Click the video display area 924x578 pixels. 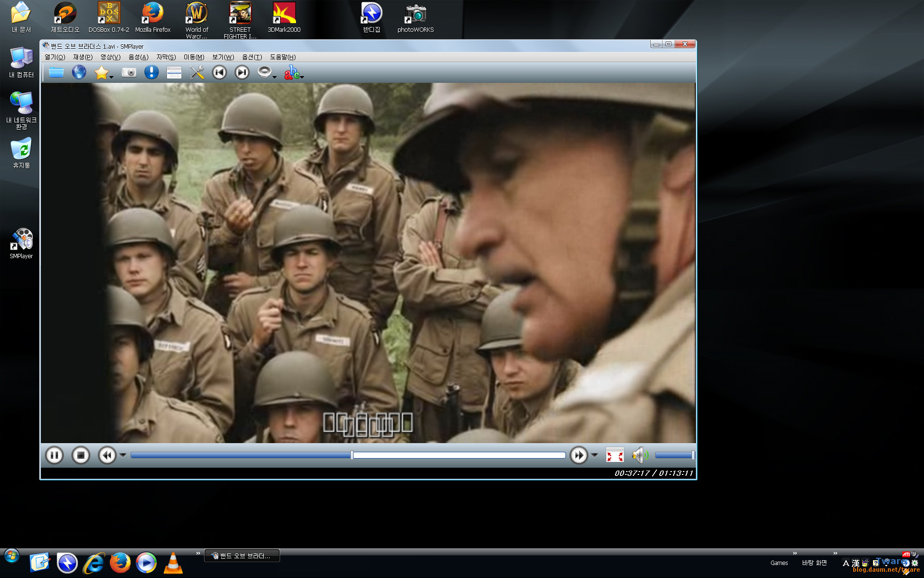tap(368, 263)
